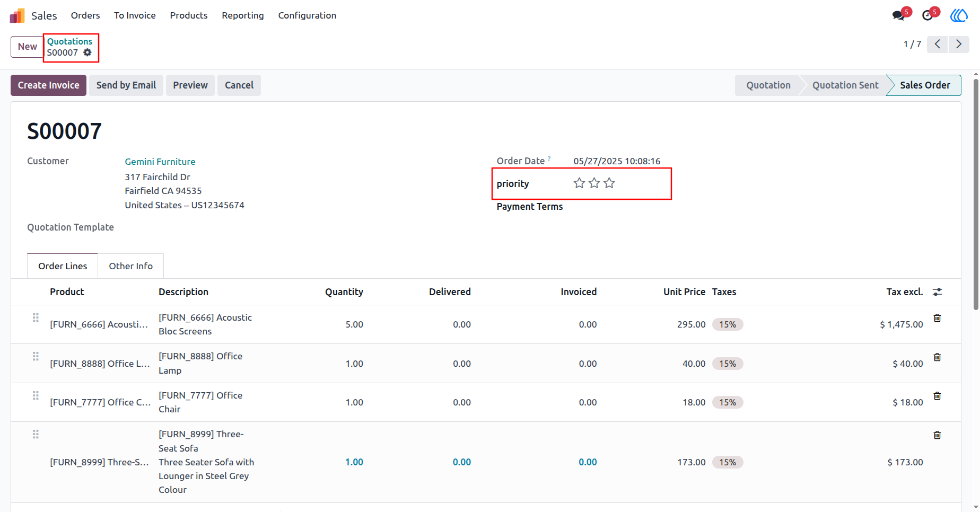Open the activities clock icon
The image size is (980, 512).
coord(927,15)
